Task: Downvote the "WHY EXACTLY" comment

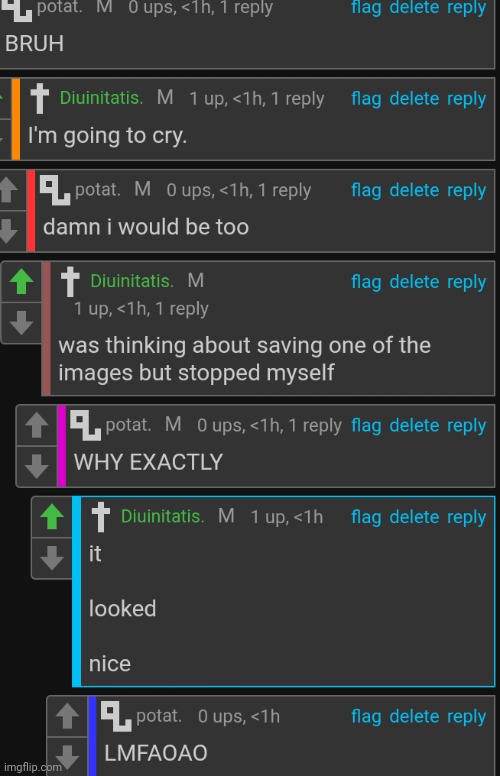Action: pyautogui.click(x=37, y=466)
